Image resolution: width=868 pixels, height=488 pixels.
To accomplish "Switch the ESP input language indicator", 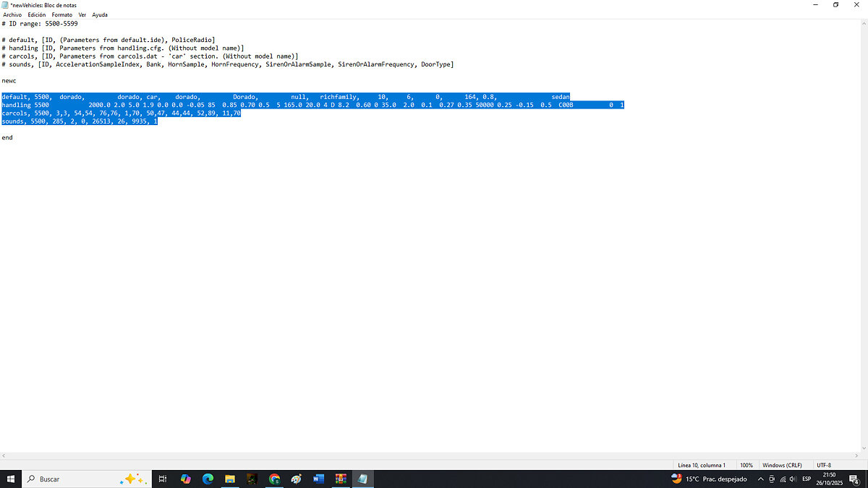I will 807,479.
